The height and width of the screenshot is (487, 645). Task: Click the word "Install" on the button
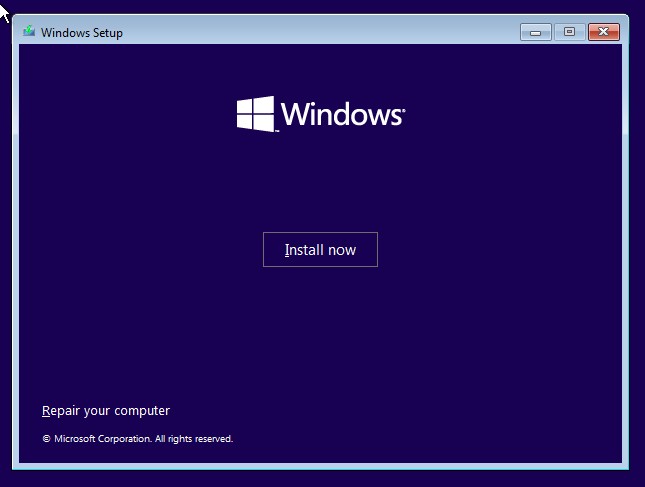(301, 250)
